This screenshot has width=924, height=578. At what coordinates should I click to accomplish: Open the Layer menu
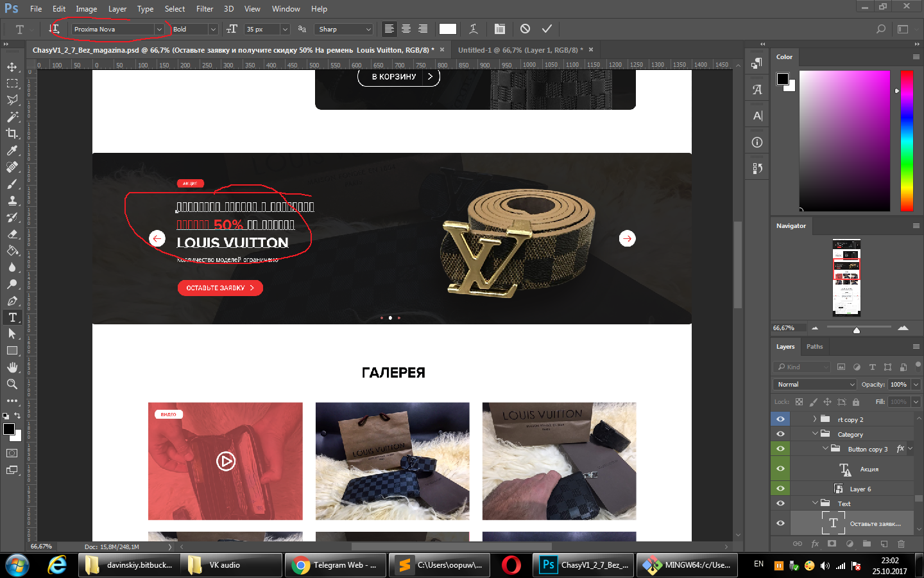(117, 9)
